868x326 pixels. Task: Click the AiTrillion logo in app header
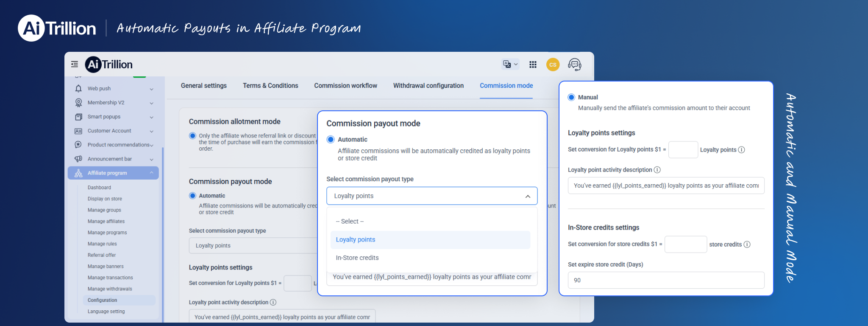[x=109, y=65]
